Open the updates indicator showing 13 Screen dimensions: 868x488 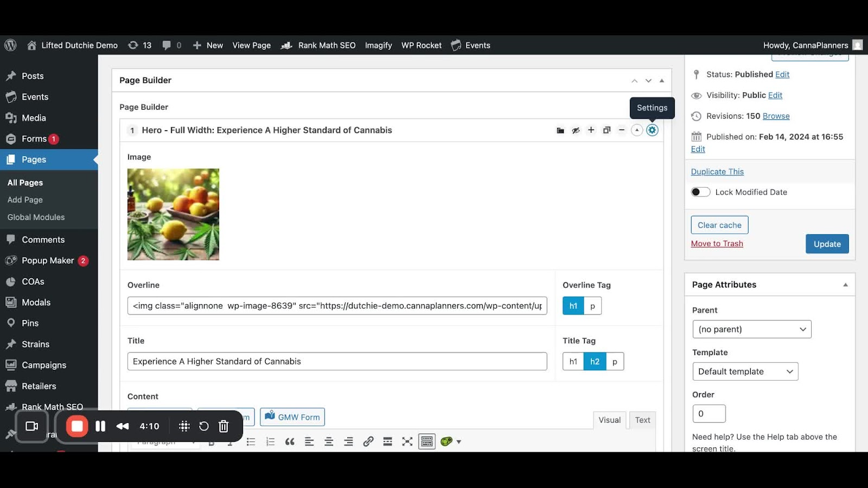click(139, 45)
